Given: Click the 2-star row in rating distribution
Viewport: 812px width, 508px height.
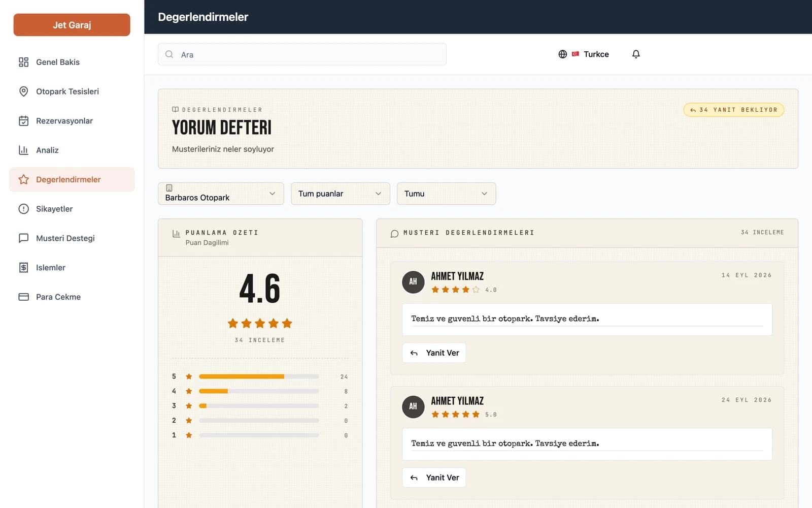Looking at the screenshot, I should tap(260, 421).
